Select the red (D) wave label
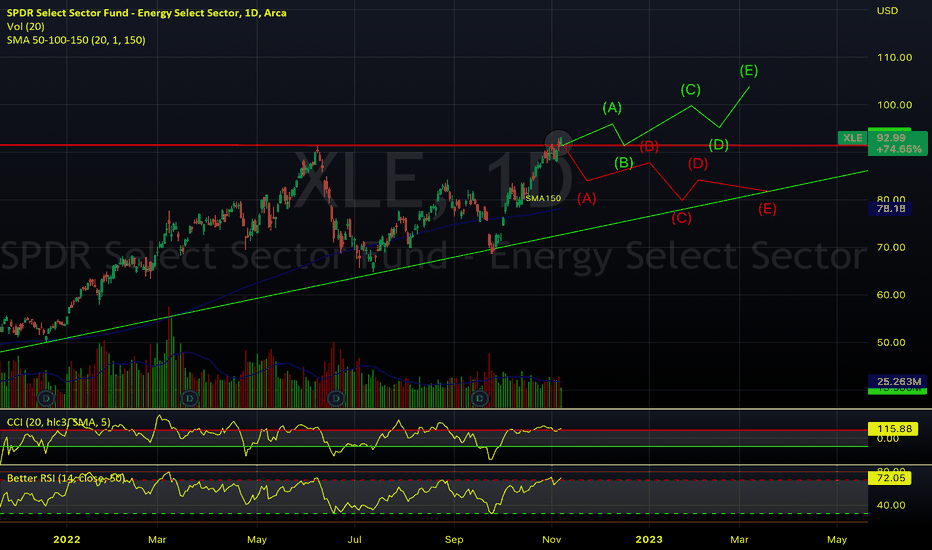This screenshot has width=932, height=550. tap(698, 164)
